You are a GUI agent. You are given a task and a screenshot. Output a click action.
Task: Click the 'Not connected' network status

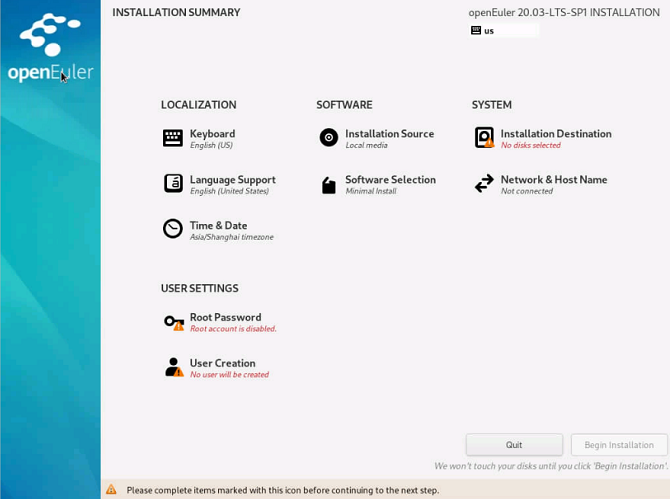pyautogui.click(x=526, y=191)
